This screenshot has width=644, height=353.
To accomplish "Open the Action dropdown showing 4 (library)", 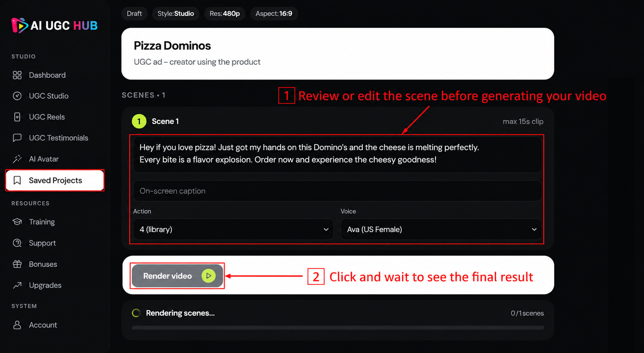I will 233,229.
